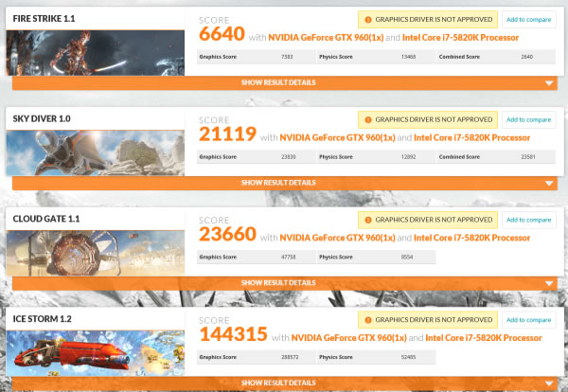Viewport: 568px width, 392px height.
Task: Click the Ice Storm Graphics Score label
Action: tap(218, 357)
